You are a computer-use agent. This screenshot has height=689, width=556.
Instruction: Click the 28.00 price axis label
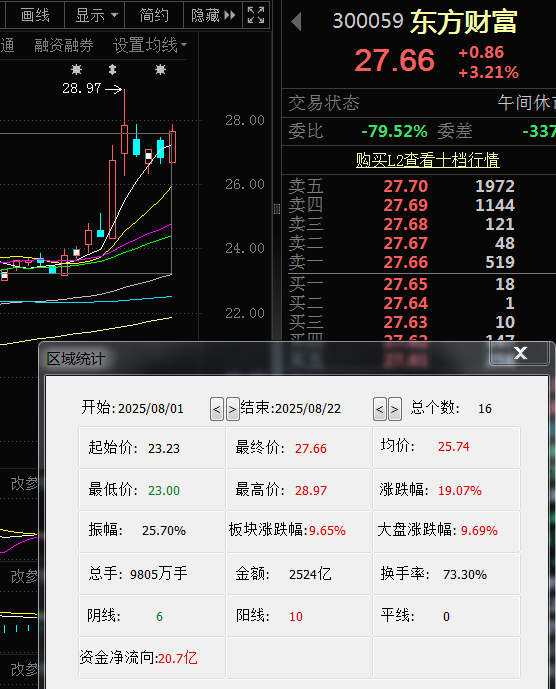tap(245, 120)
